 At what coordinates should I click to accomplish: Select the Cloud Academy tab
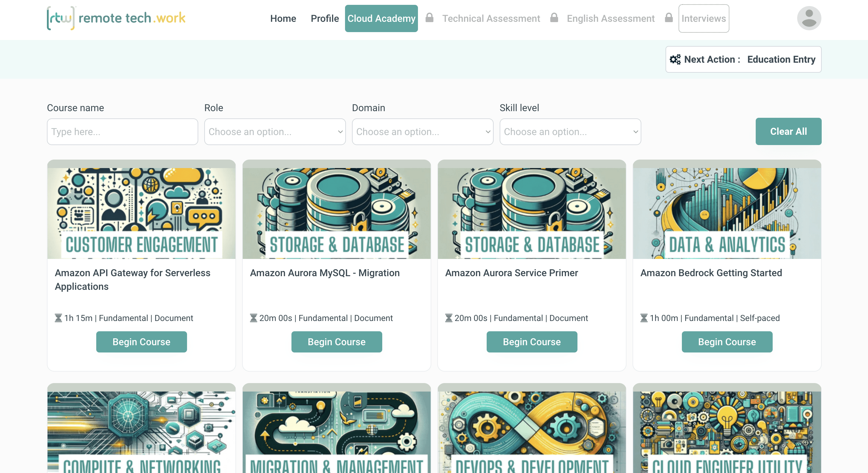pyautogui.click(x=381, y=18)
